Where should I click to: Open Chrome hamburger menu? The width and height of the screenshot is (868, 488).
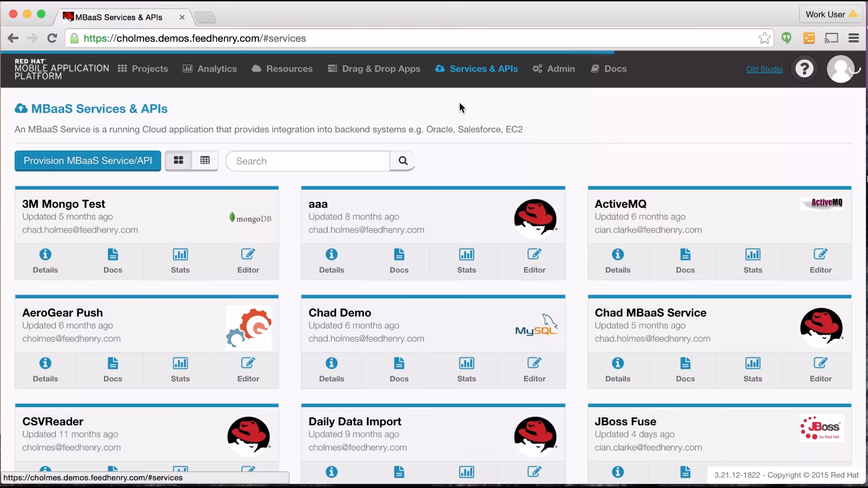[x=854, y=38]
